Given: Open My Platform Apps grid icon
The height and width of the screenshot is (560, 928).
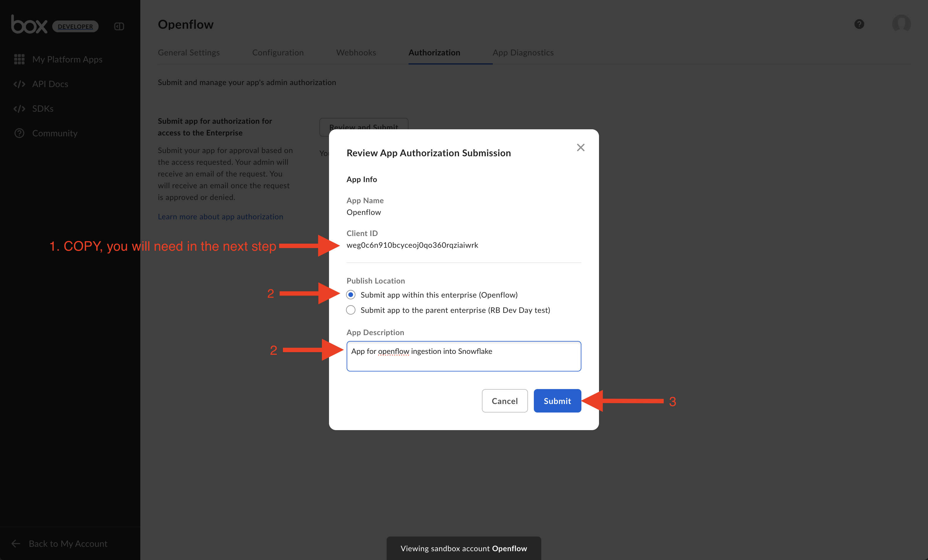Looking at the screenshot, I should 19,59.
